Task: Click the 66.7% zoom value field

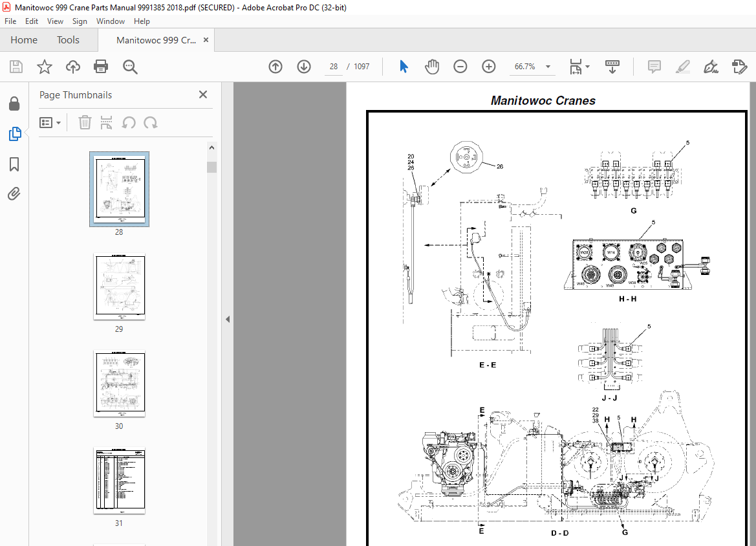Action: (524, 67)
